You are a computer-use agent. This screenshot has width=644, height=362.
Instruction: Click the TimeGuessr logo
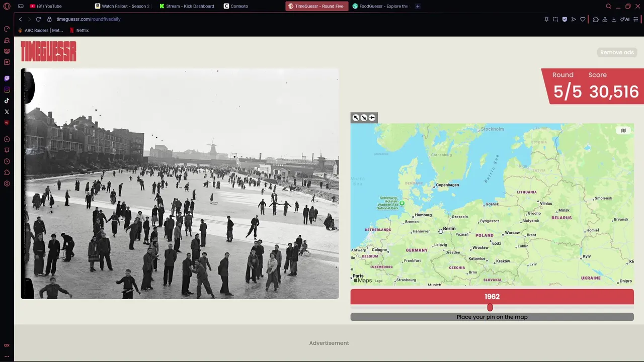pyautogui.click(x=48, y=51)
